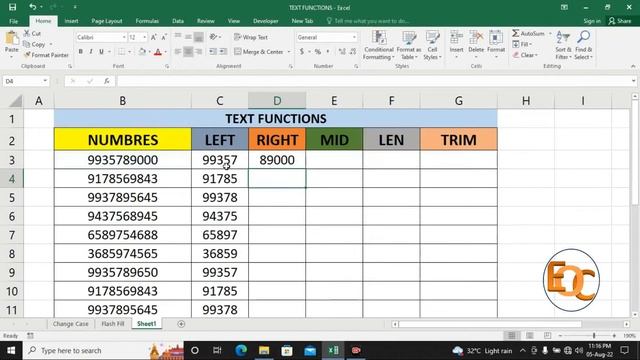Toggle Align Right
The width and height of the screenshot is (640, 360).
coord(199,52)
